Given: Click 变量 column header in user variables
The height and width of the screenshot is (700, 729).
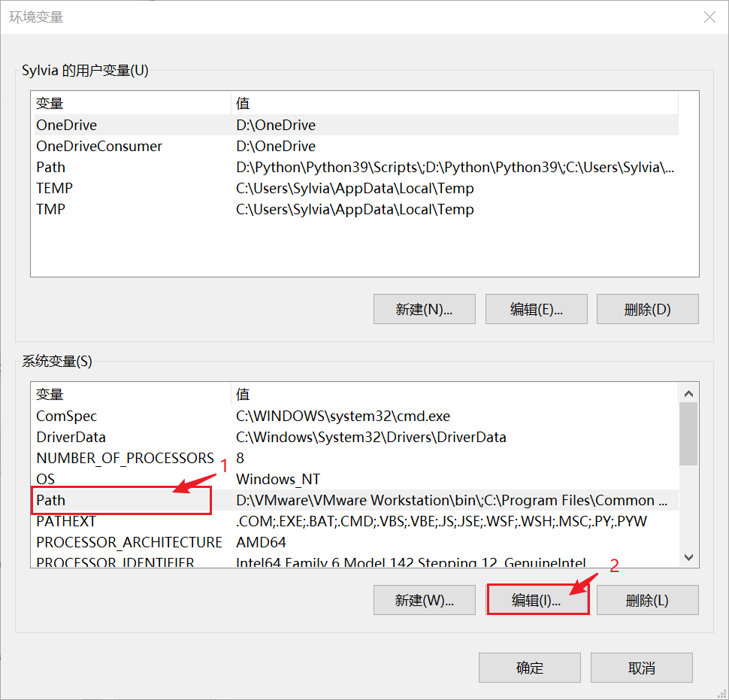Looking at the screenshot, I should 132,103.
